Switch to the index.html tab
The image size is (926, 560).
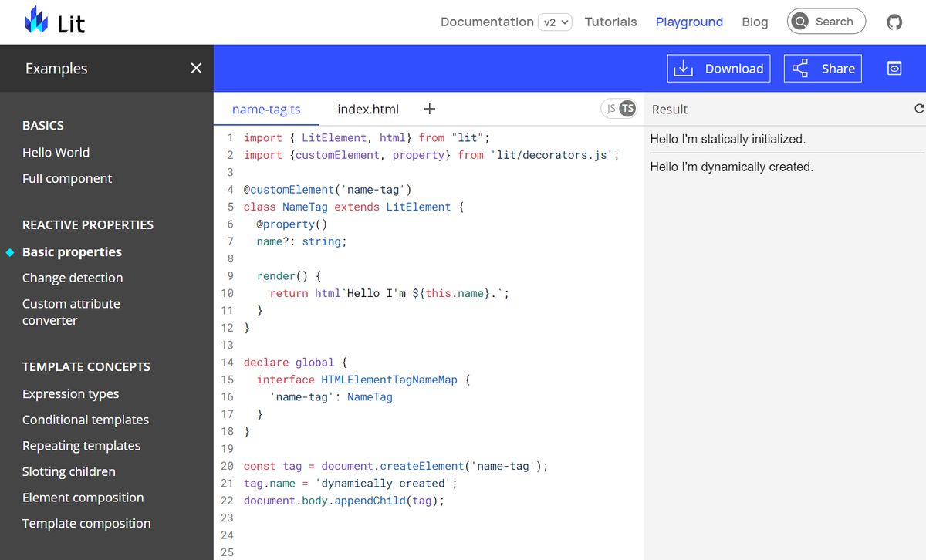click(368, 110)
